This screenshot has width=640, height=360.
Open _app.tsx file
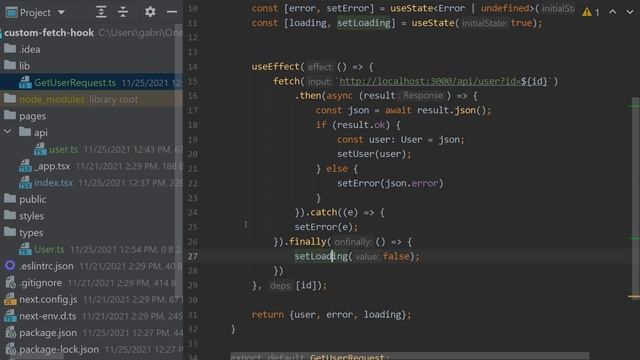click(x=52, y=166)
